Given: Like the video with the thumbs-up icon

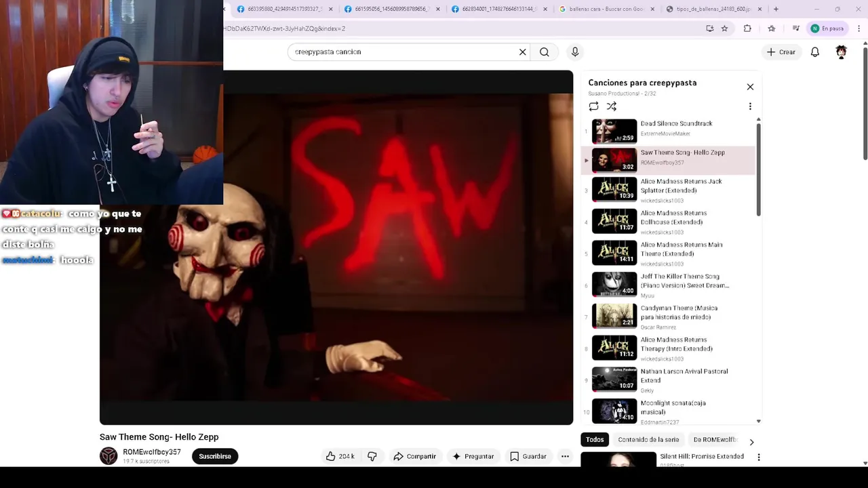Looking at the screenshot, I should coord(340,456).
